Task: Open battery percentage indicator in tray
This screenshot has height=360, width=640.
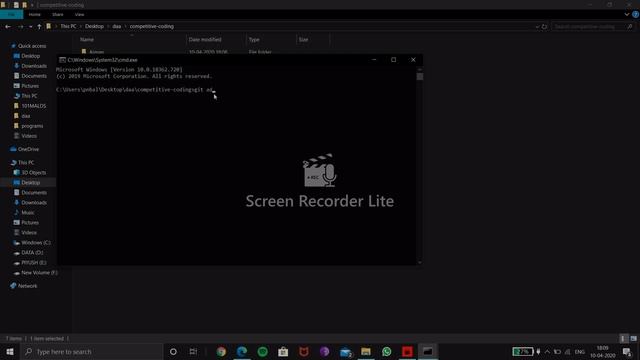Action: click(523, 351)
